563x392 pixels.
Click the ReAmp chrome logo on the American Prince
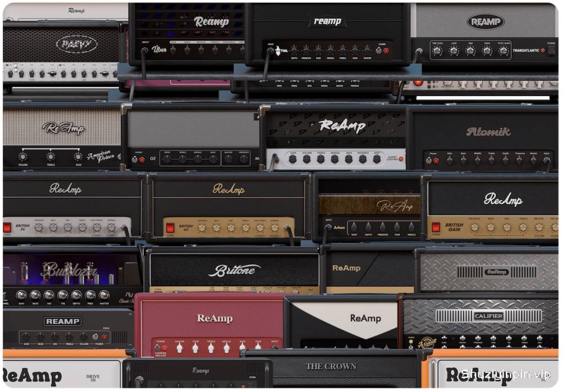click(64, 128)
